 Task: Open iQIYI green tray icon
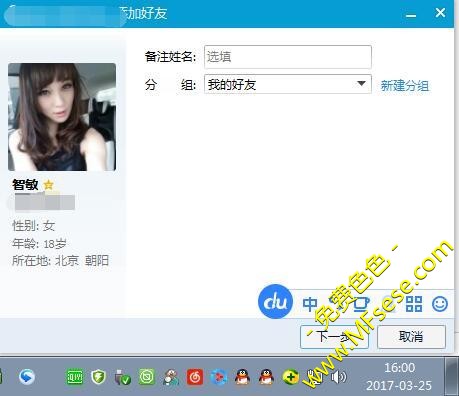pyautogui.click(x=75, y=377)
